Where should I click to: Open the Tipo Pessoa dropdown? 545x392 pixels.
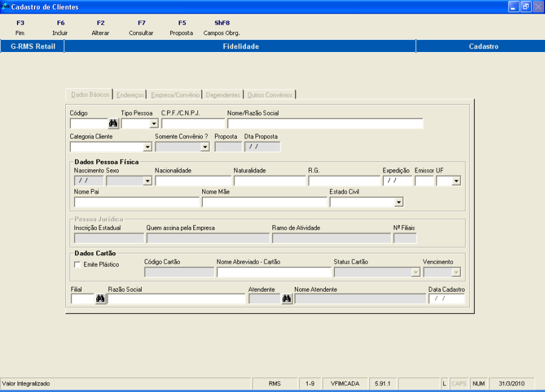coord(154,123)
